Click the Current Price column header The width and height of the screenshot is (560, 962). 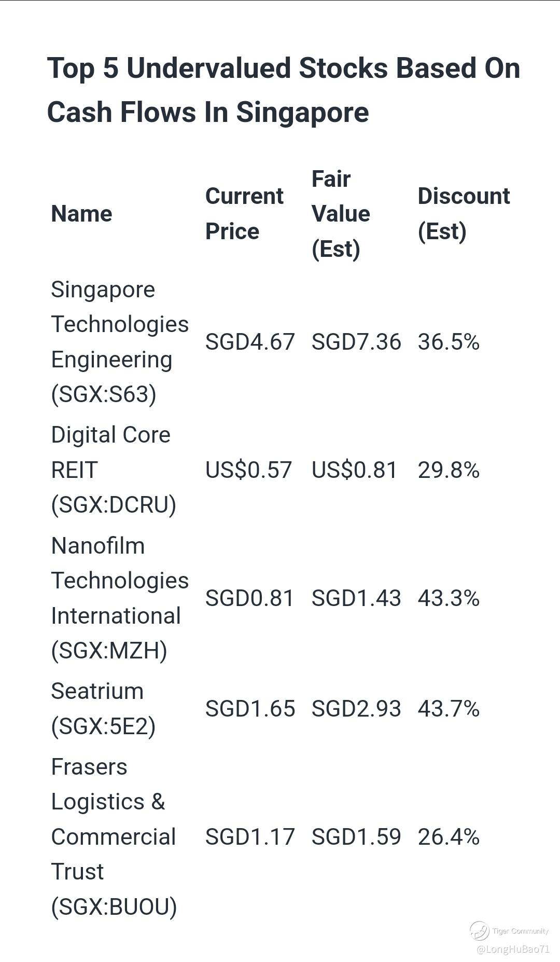pyautogui.click(x=244, y=213)
